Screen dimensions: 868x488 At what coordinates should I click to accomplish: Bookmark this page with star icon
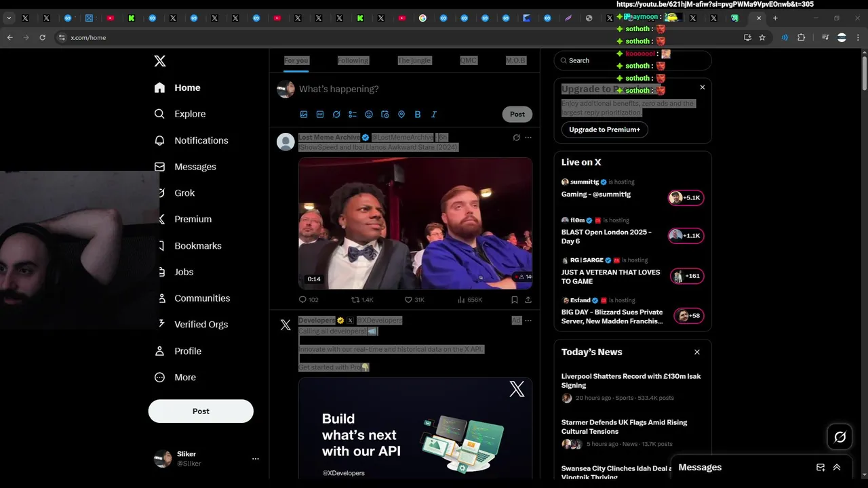(x=762, y=38)
